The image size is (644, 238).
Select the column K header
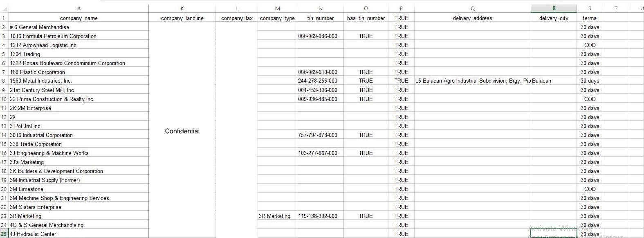[182, 9]
